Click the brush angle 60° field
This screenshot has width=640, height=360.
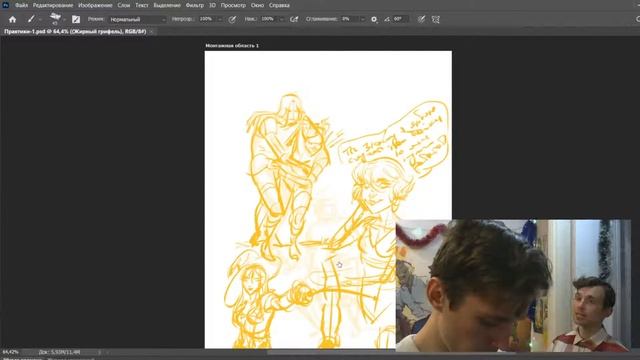point(400,19)
